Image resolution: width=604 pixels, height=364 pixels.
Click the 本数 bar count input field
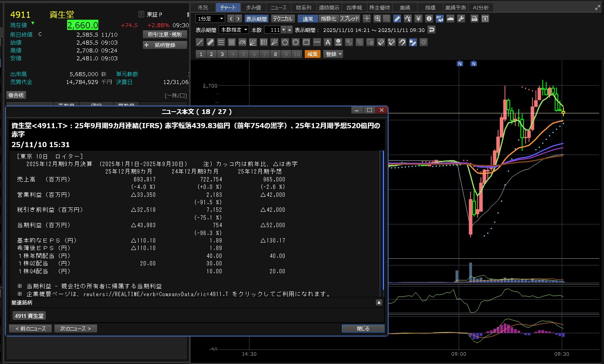(x=272, y=30)
